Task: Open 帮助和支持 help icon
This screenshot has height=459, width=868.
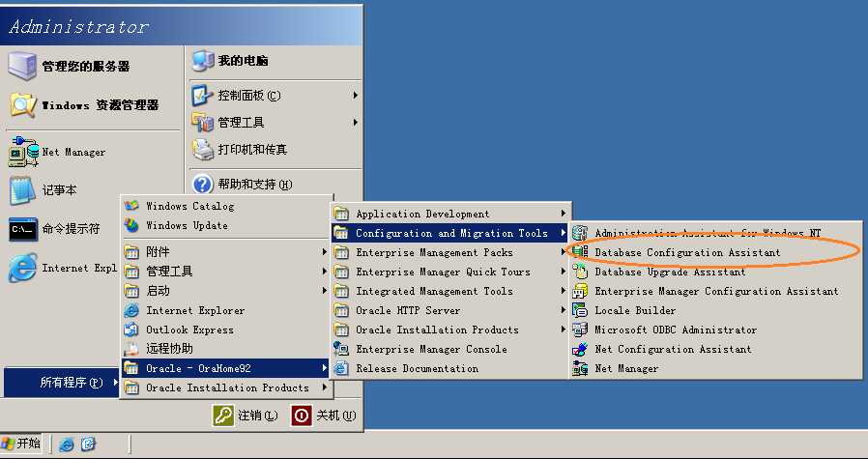Action: [x=202, y=184]
